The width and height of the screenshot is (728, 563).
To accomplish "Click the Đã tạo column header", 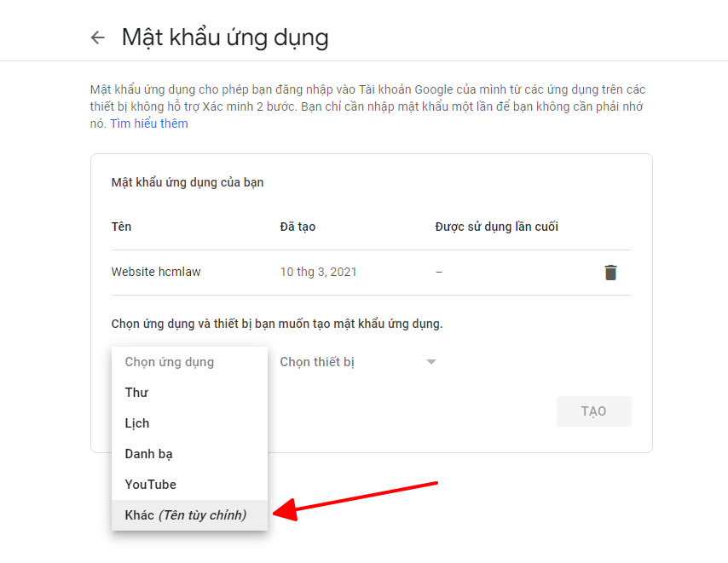I will 298,227.
